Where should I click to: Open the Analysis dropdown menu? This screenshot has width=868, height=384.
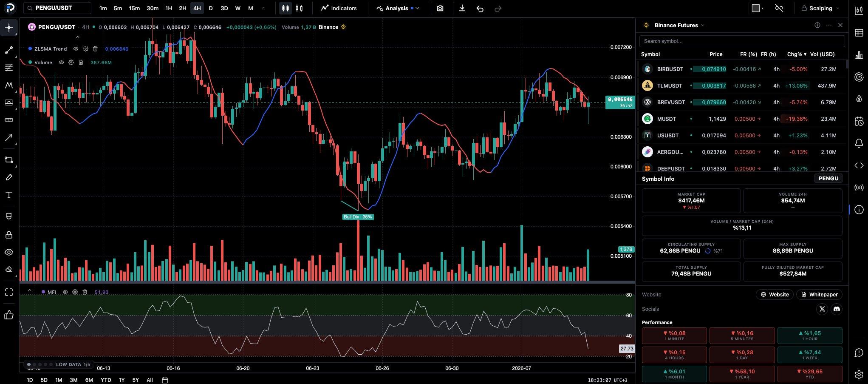tap(398, 8)
